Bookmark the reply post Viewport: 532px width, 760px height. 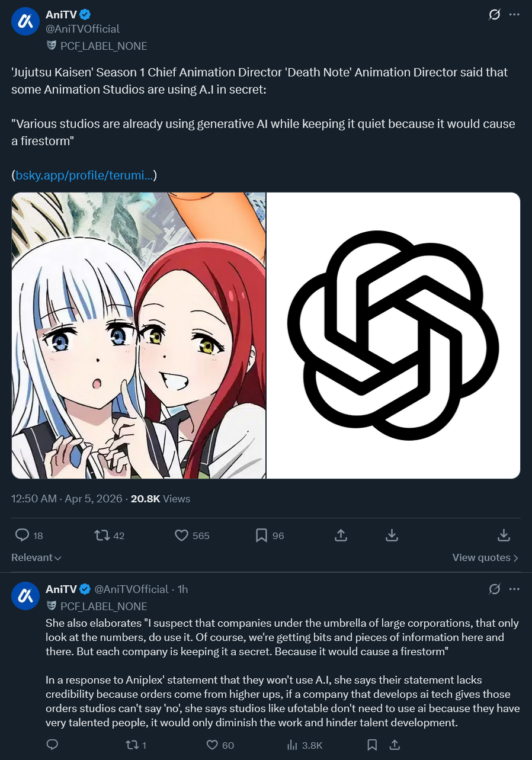coord(372,745)
